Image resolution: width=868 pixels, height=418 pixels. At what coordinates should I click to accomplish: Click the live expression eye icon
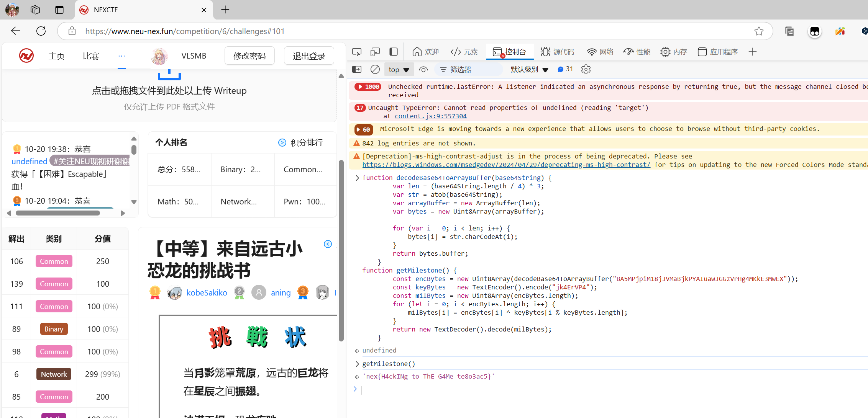(423, 69)
